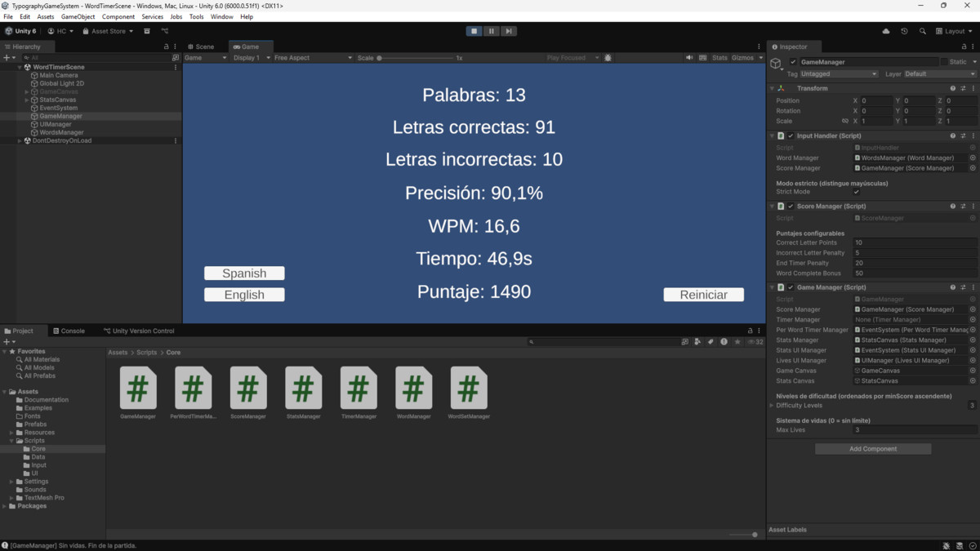This screenshot has height=551, width=980.
Task: Expand the Difficulty Levels foldout
Action: point(773,406)
